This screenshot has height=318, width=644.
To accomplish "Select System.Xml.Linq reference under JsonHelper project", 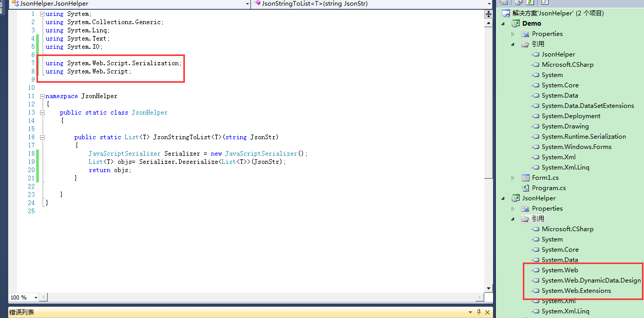I will [x=565, y=311].
